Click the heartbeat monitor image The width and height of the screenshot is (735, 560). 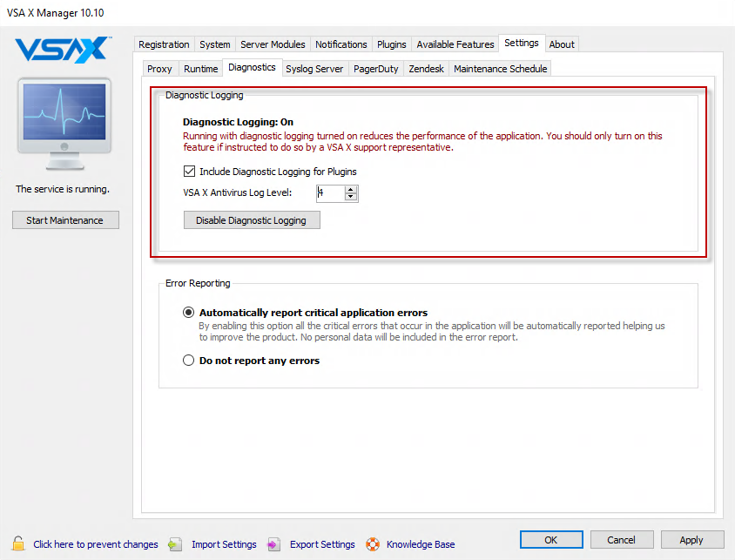[x=64, y=123]
